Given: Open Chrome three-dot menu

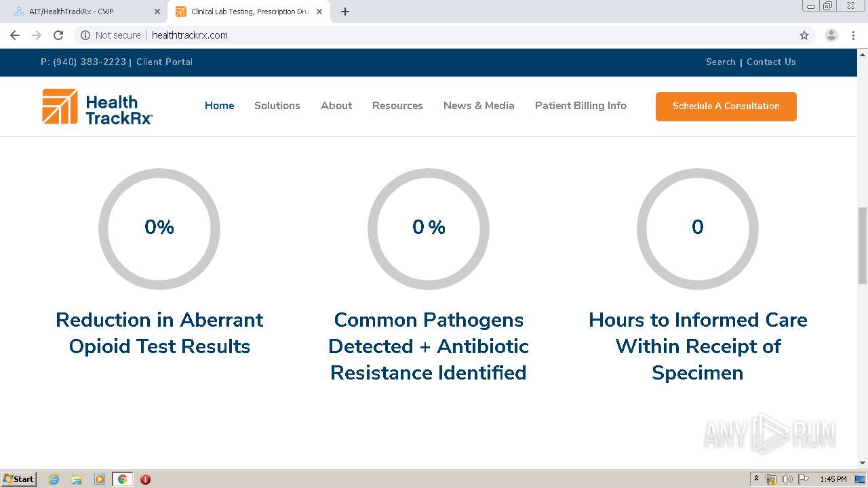Looking at the screenshot, I should pos(853,35).
